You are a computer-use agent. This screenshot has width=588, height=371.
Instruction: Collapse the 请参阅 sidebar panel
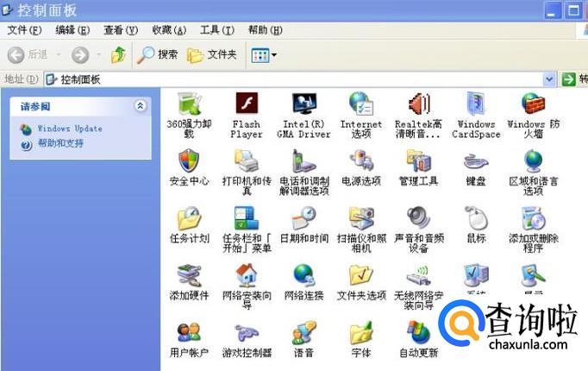141,106
